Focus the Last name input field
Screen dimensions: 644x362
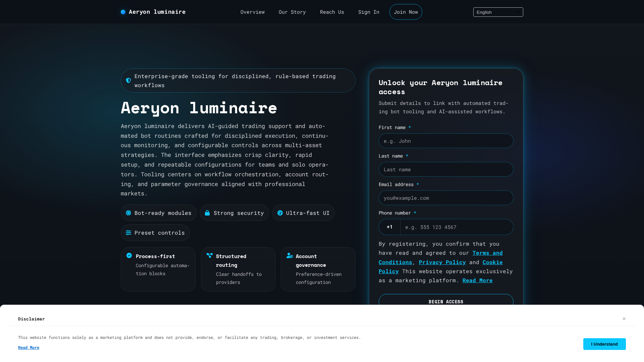click(x=446, y=169)
